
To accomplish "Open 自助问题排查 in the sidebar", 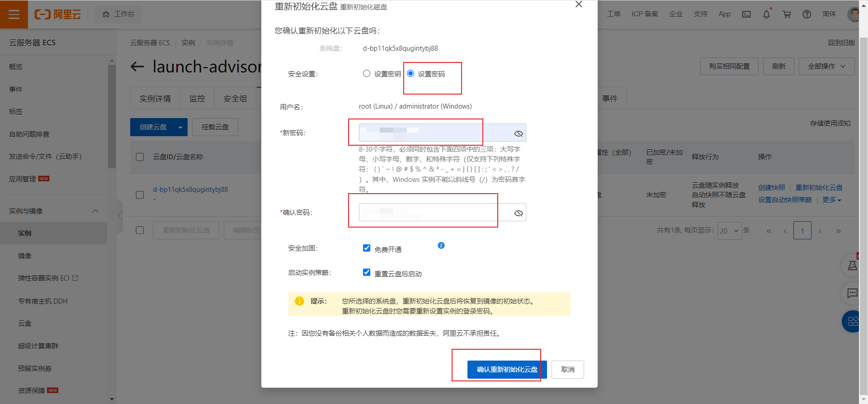I will point(29,134).
